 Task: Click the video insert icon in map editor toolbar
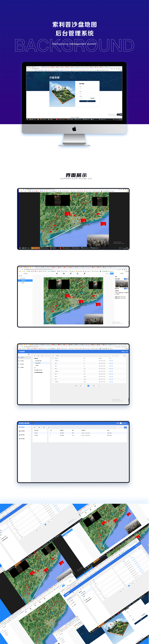(x=57, y=274)
